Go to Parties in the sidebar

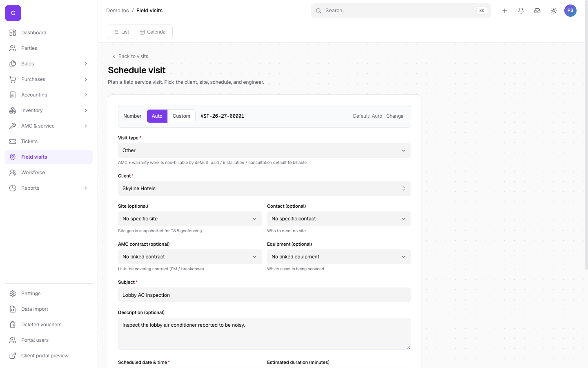[x=49, y=48]
